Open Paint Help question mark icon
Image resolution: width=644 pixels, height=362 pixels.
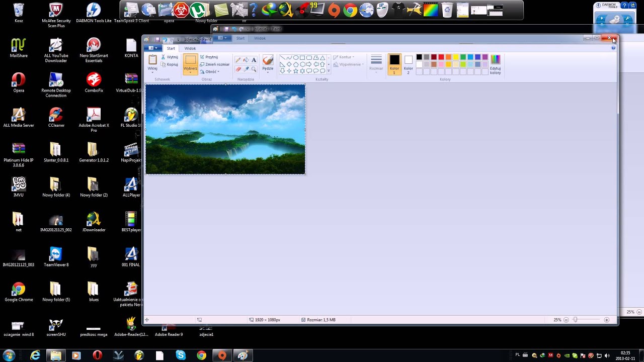[613, 48]
